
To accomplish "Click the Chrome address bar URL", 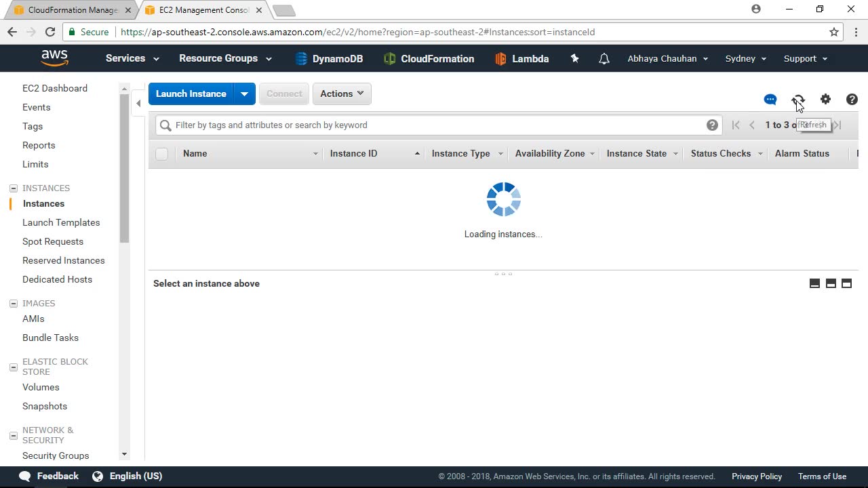I will [357, 32].
